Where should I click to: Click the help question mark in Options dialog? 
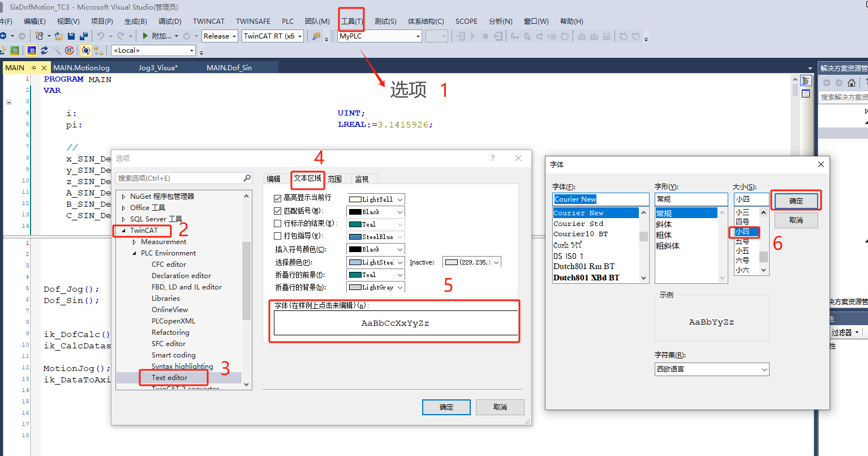[x=493, y=159]
